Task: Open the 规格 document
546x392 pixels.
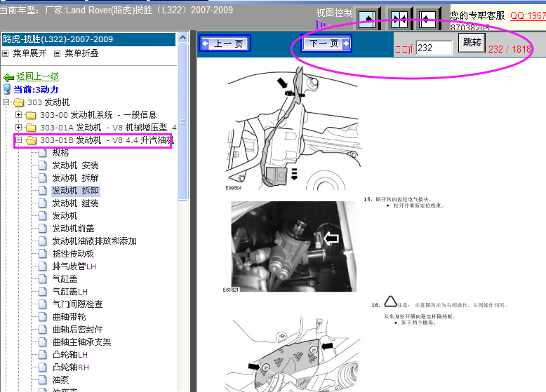Action: coord(60,153)
